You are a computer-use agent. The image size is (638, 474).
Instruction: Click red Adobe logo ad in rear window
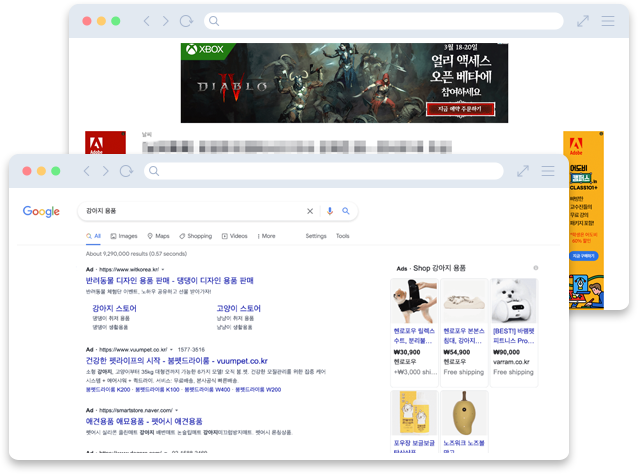[105, 143]
